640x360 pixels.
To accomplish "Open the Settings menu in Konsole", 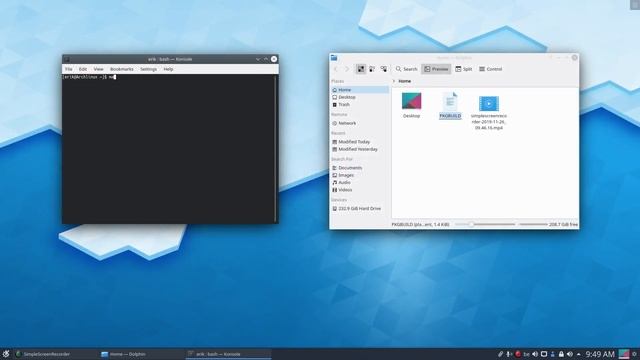I will [148, 69].
